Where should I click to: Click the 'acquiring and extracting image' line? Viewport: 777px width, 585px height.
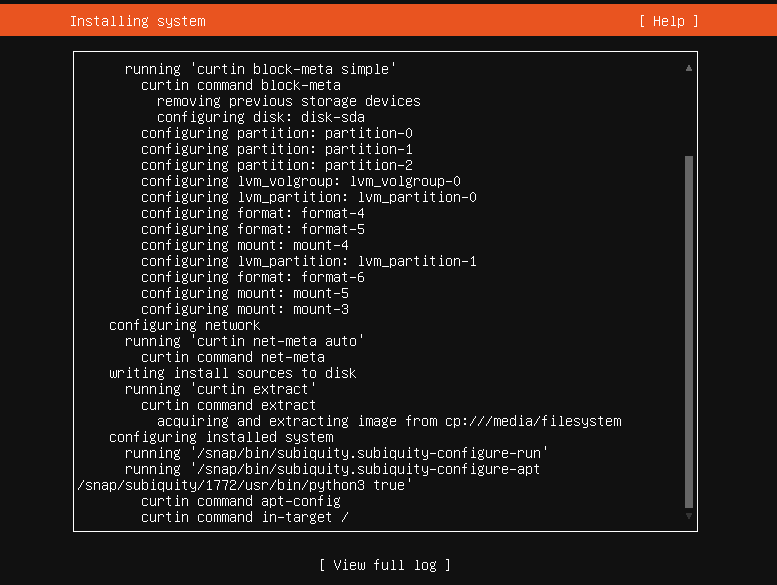coord(389,421)
